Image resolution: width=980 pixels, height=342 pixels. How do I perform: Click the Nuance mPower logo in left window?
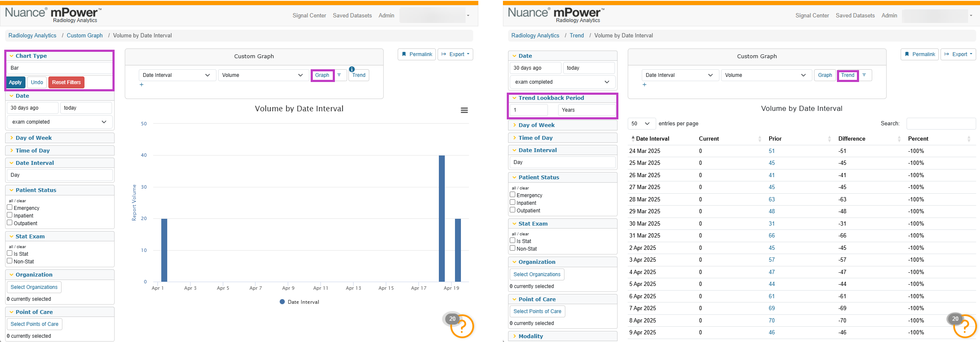pos(53,14)
